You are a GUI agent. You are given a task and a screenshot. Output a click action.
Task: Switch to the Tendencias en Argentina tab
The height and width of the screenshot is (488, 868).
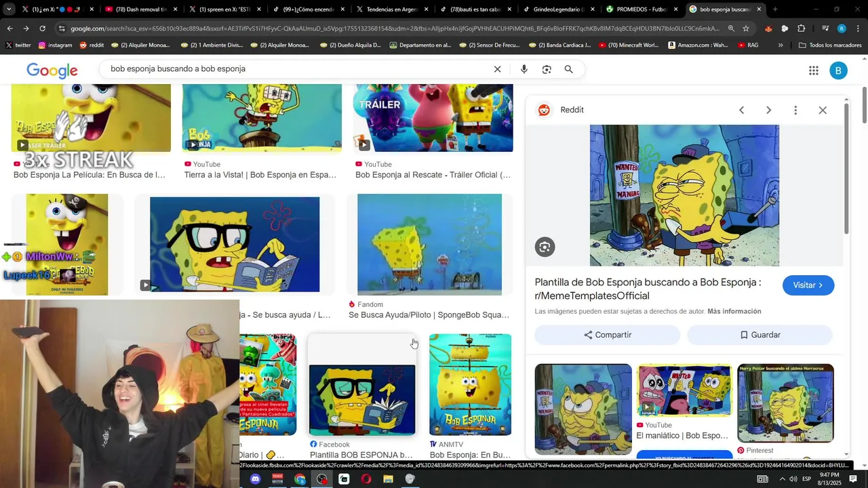coord(392,9)
